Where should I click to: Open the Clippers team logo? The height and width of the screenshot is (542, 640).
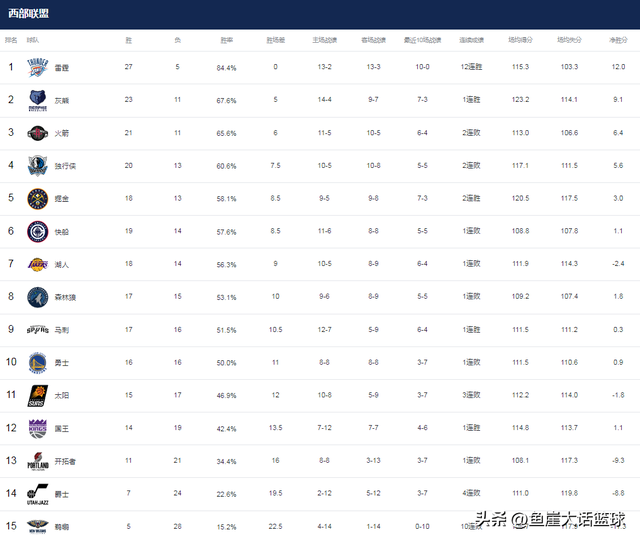click(38, 231)
